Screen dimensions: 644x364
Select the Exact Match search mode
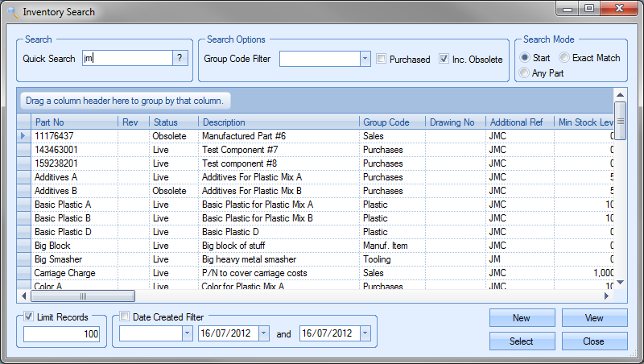click(x=564, y=58)
